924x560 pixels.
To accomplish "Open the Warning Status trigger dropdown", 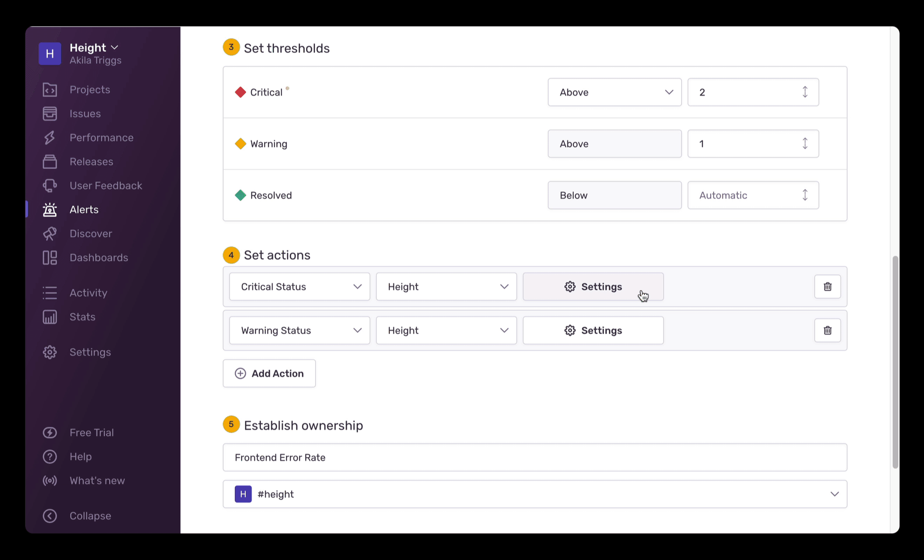I will click(300, 330).
